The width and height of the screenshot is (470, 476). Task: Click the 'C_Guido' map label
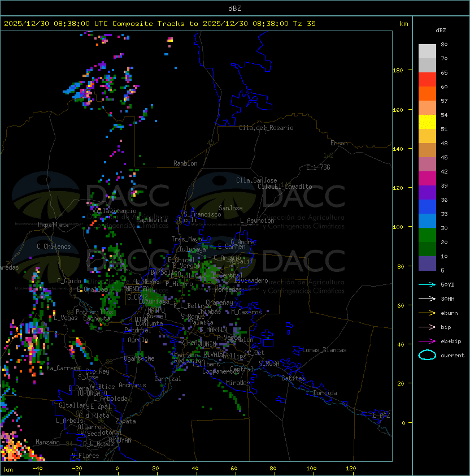[x=69, y=281]
